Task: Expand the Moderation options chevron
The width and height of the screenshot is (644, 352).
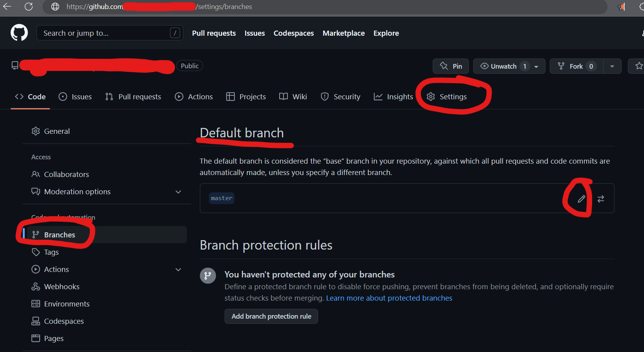Action: click(178, 192)
